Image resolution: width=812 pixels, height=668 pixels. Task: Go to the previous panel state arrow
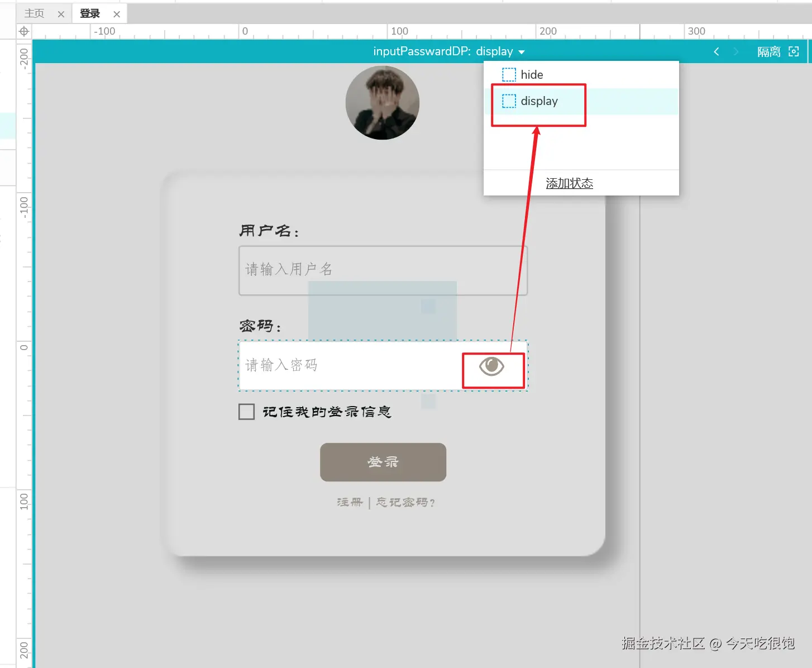[717, 51]
